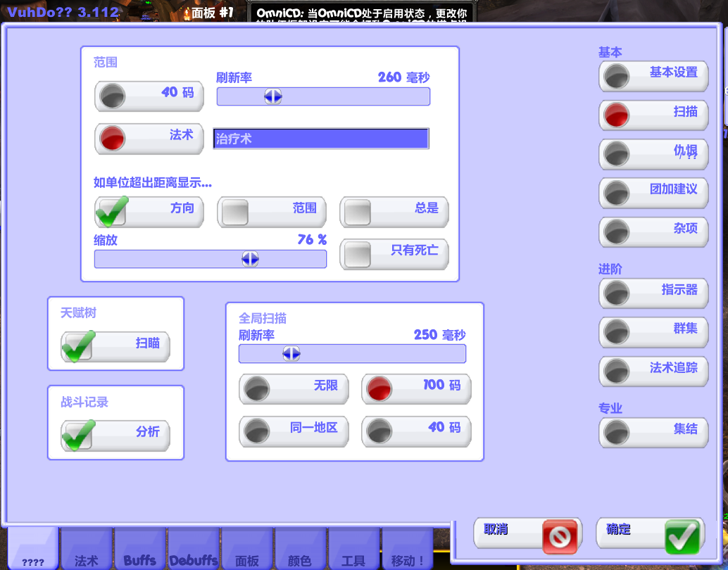Toggle the 方向 direction checkbox
The image size is (728, 570).
tap(113, 211)
